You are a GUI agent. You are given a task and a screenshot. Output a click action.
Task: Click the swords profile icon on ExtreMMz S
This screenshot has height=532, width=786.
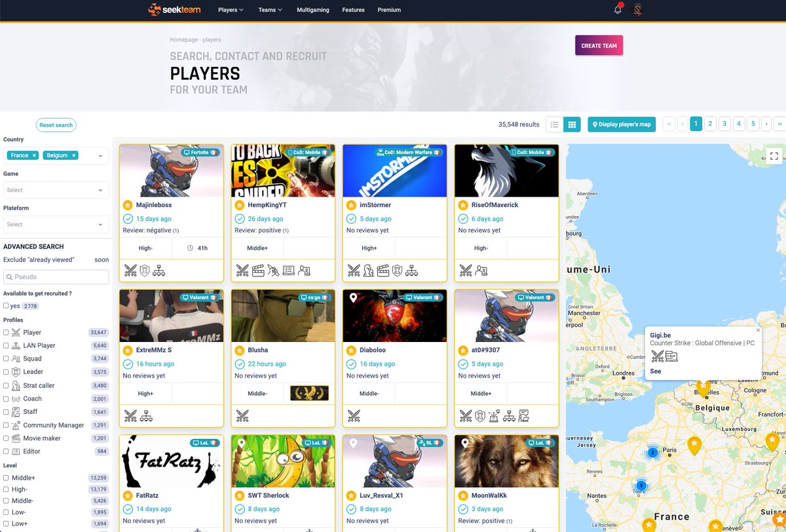click(x=131, y=415)
